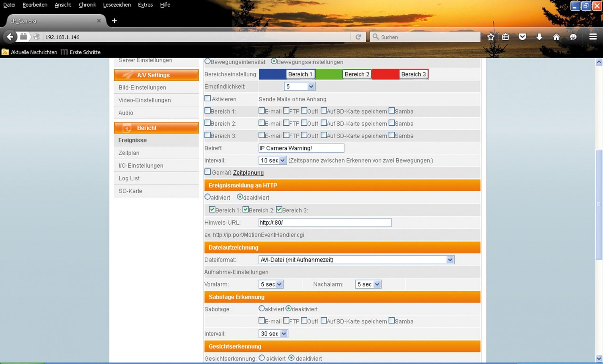Check the Gemäß Zeitplanung checkbox
This screenshot has height=364, width=603.
[207, 172]
